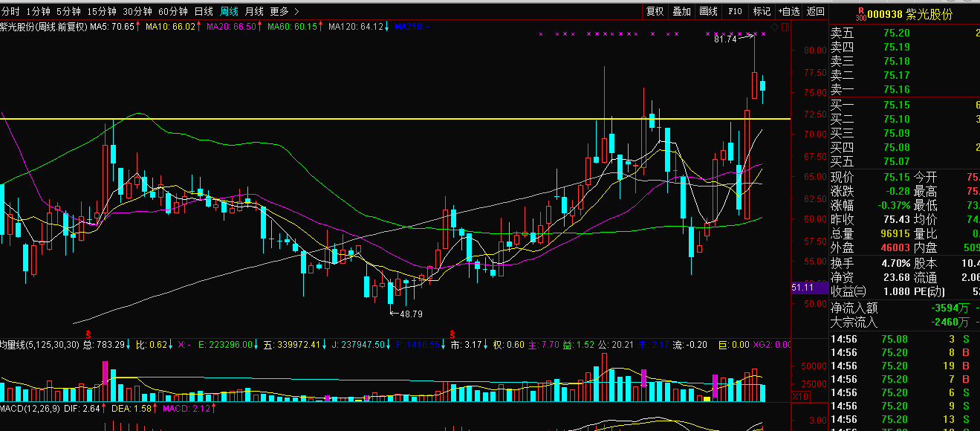
Task: Click the 买五 price 75.07
Action: coord(896,161)
